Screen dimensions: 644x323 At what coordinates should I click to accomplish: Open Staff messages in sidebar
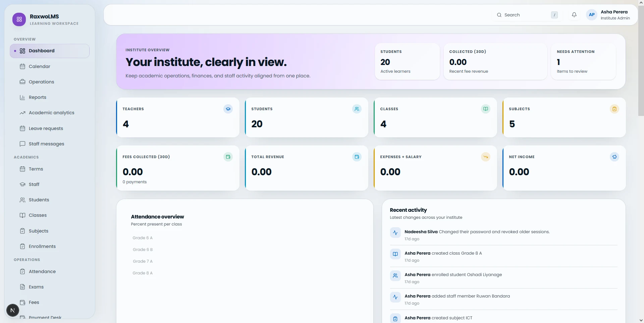50,144
